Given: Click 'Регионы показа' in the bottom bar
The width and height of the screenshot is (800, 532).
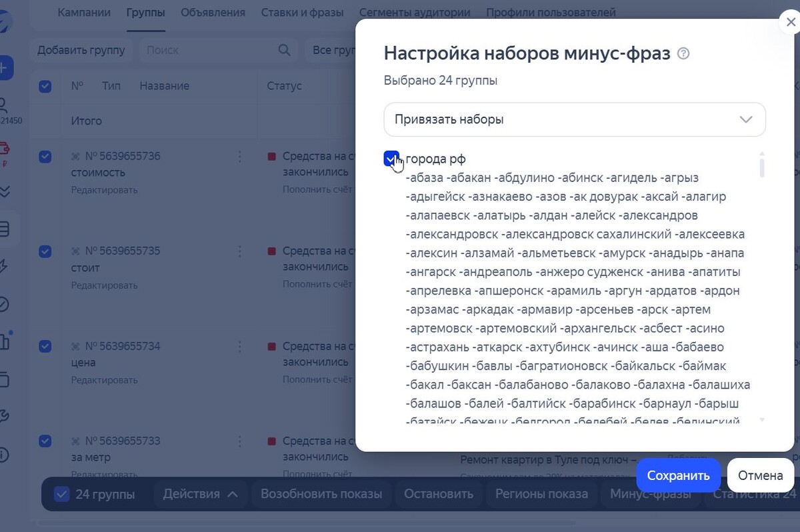Looking at the screenshot, I should [x=541, y=494].
